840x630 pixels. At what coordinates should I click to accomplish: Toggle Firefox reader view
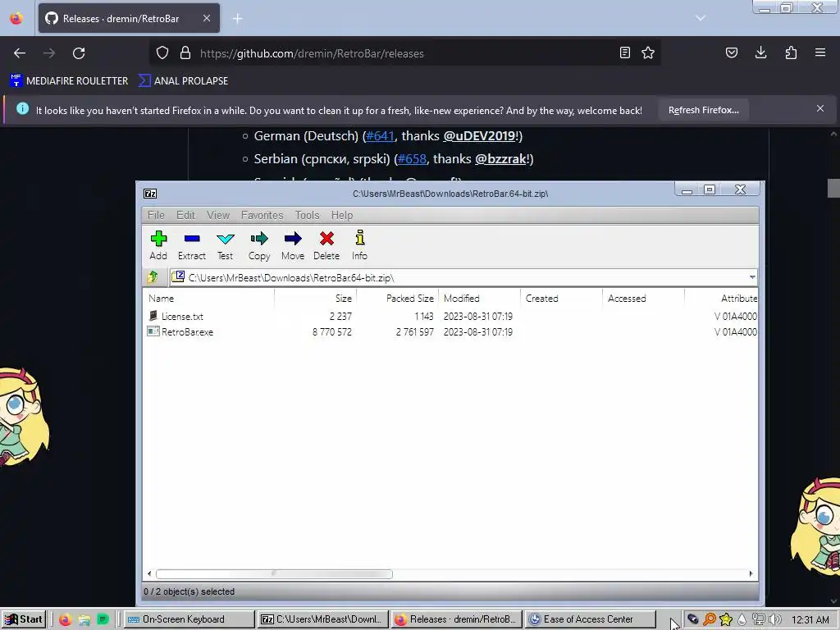point(624,52)
